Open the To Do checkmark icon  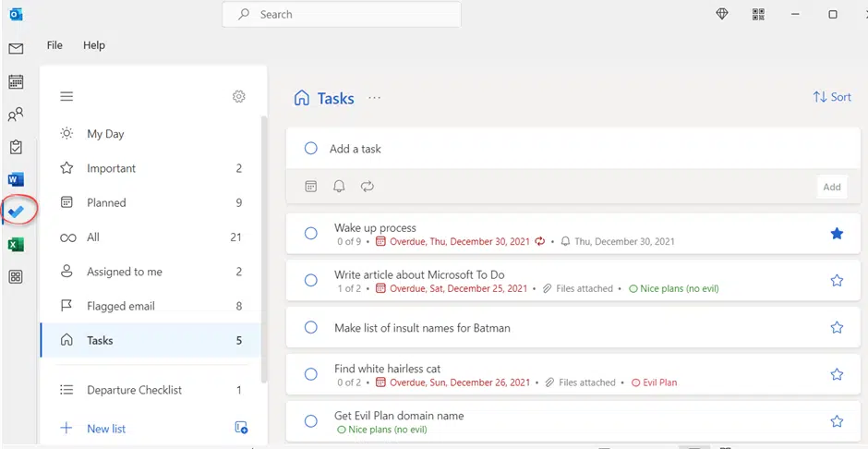click(17, 212)
